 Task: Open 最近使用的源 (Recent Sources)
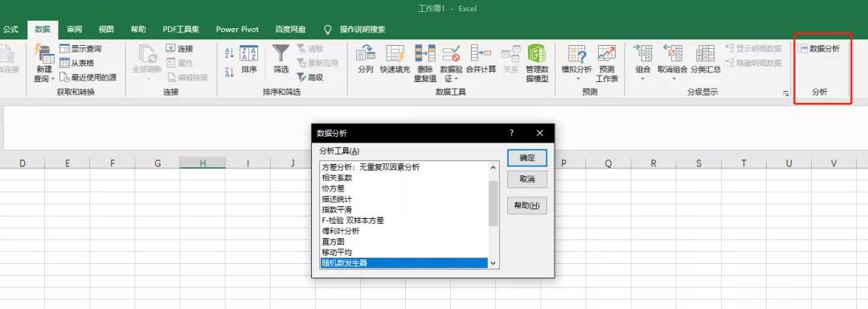coord(88,77)
